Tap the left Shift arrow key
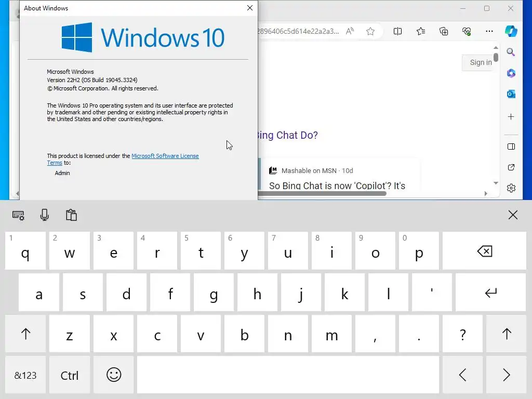This screenshot has width=532, height=399. (x=25, y=334)
